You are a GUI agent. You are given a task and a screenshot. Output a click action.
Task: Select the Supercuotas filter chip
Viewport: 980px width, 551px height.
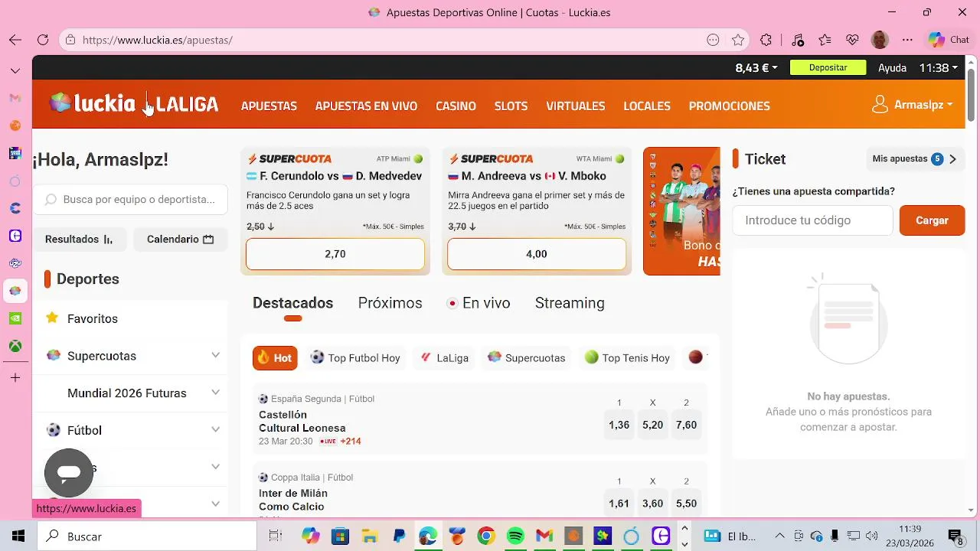coord(527,357)
